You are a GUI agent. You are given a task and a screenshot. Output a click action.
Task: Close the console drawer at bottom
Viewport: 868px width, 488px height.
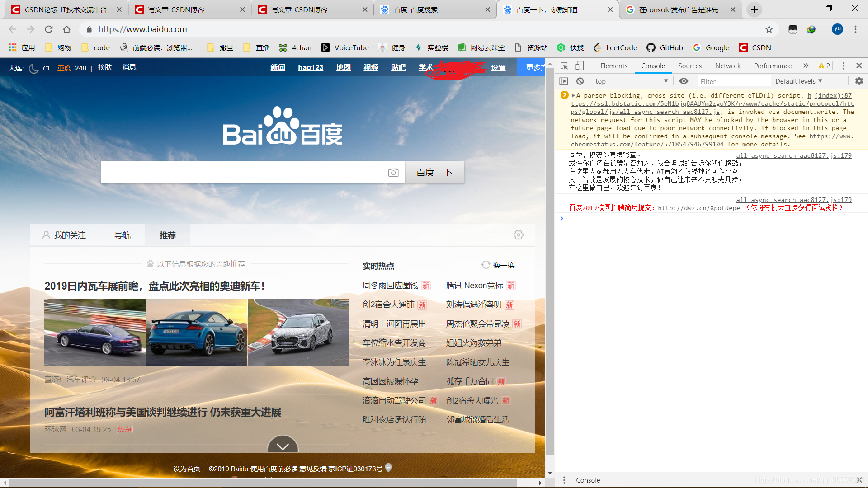pyautogui.click(x=859, y=480)
